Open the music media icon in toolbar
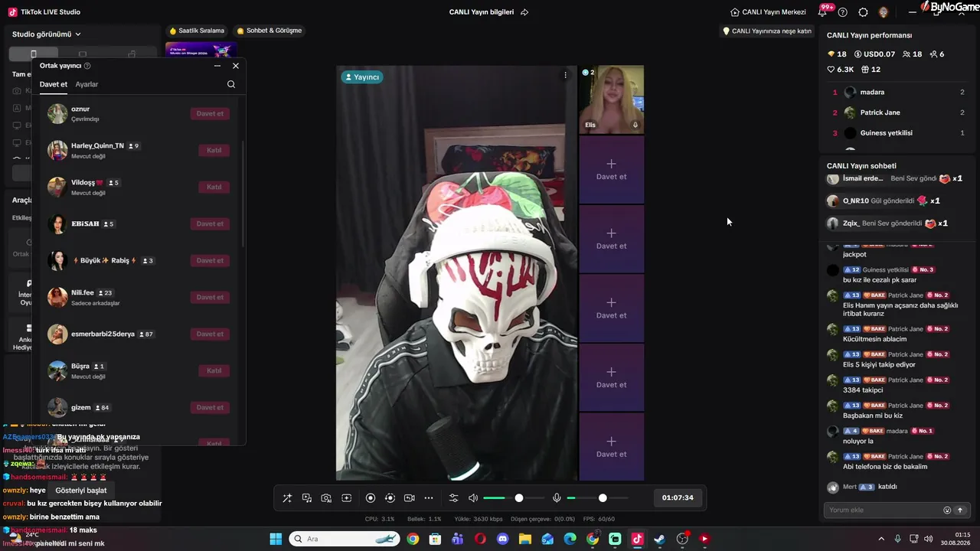980x551 pixels. coord(307,498)
